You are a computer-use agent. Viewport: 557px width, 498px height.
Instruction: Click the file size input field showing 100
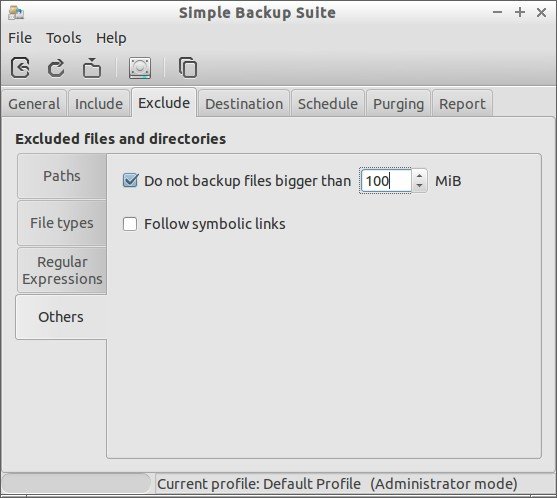[x=386, y=180]
